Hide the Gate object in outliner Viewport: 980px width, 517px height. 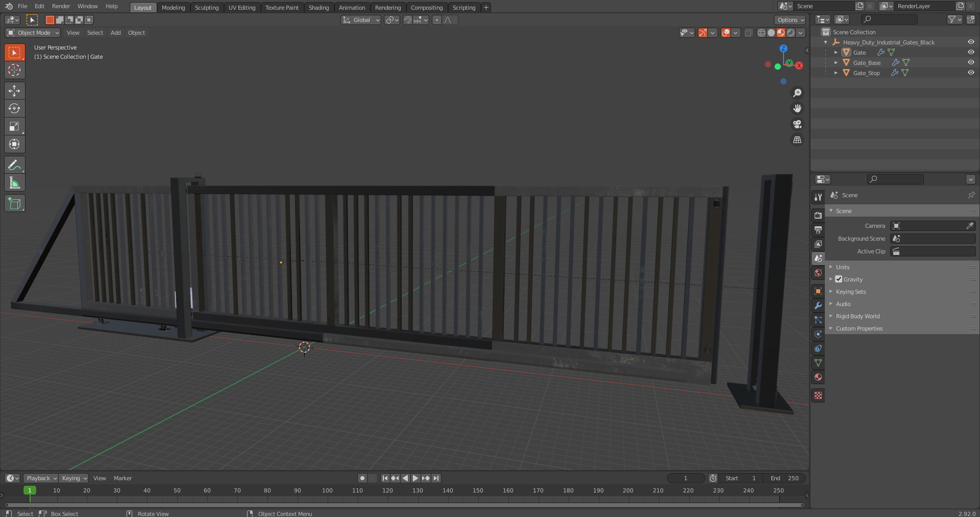point(971,52)
